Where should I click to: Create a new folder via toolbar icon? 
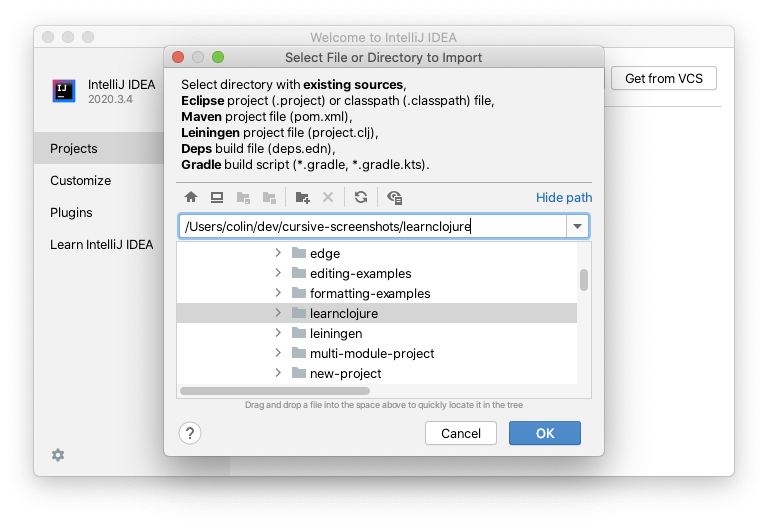[303, 197]
